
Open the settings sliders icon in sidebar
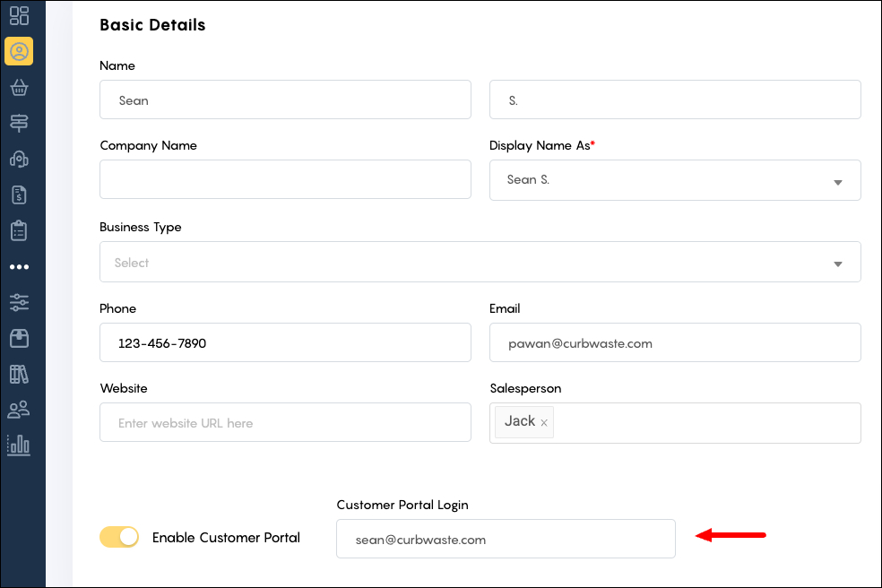20,302
